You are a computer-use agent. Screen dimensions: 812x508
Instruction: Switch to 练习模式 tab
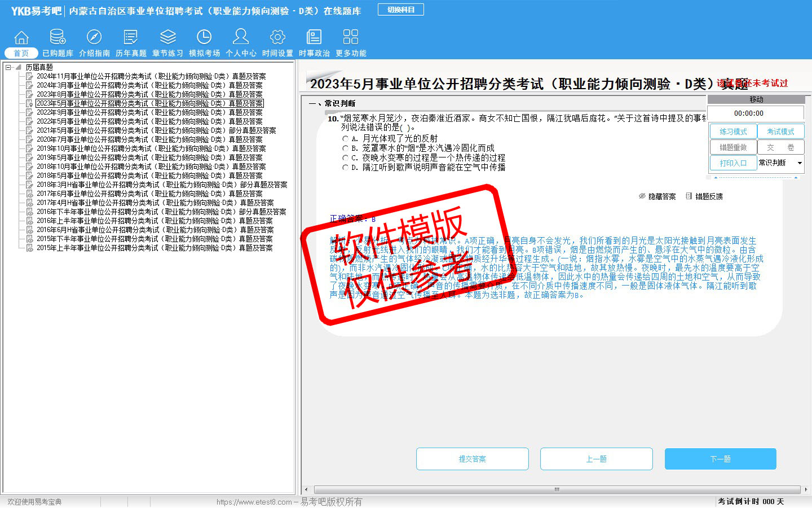click(x=732, y=132)
